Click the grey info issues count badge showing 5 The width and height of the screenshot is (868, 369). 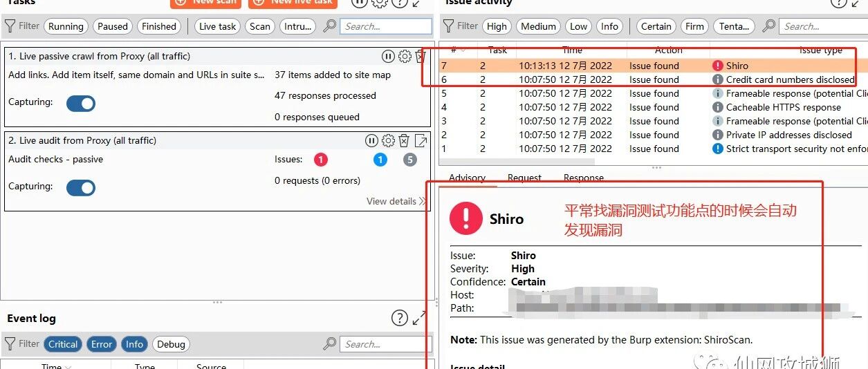[x=410, y=160]
